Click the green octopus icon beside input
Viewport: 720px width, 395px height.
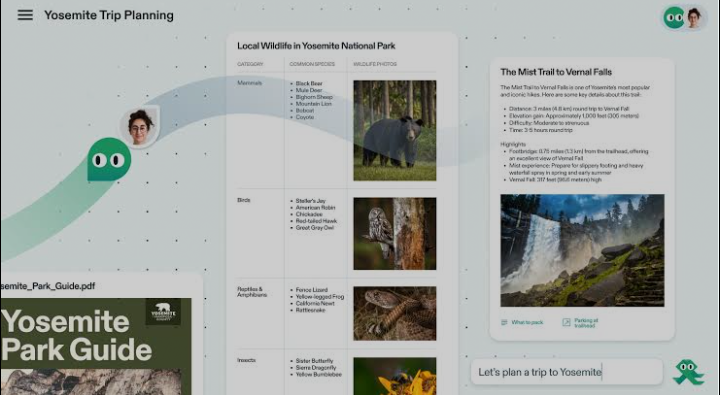tap(687, 372)
